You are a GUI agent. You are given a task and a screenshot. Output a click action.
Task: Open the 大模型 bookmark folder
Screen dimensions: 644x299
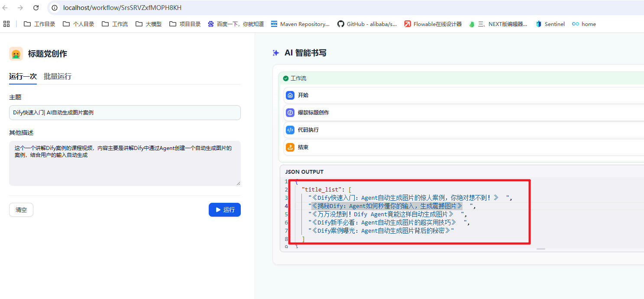pyautogui.click(x=149, y=24)
